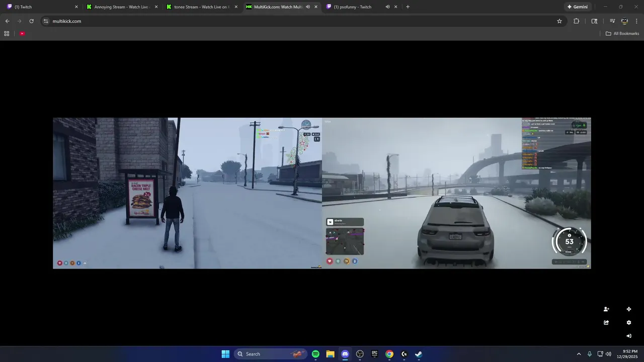Close the tonee Stream tab
This screenshot has width=644, height=362.
tap(236, 7)
